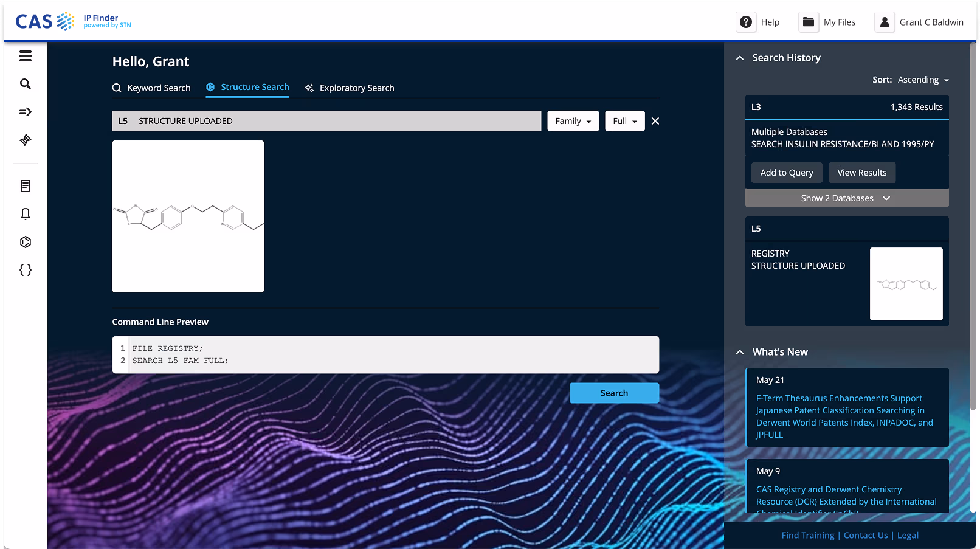
Task: Select the document notes icon in the sidebar
Action: click(x=25, y=185)
